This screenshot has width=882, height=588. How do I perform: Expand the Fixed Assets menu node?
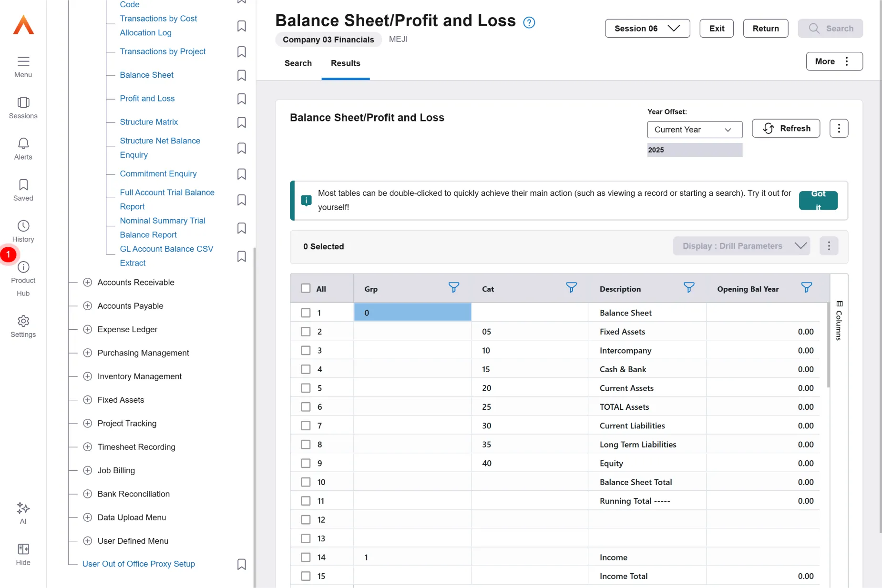tap(88, 400)
